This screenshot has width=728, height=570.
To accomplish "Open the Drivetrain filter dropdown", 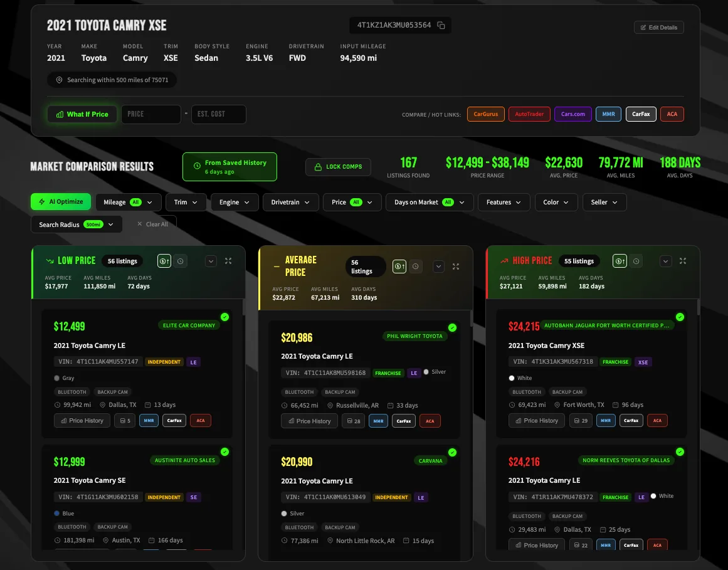I will pos(291,203).
